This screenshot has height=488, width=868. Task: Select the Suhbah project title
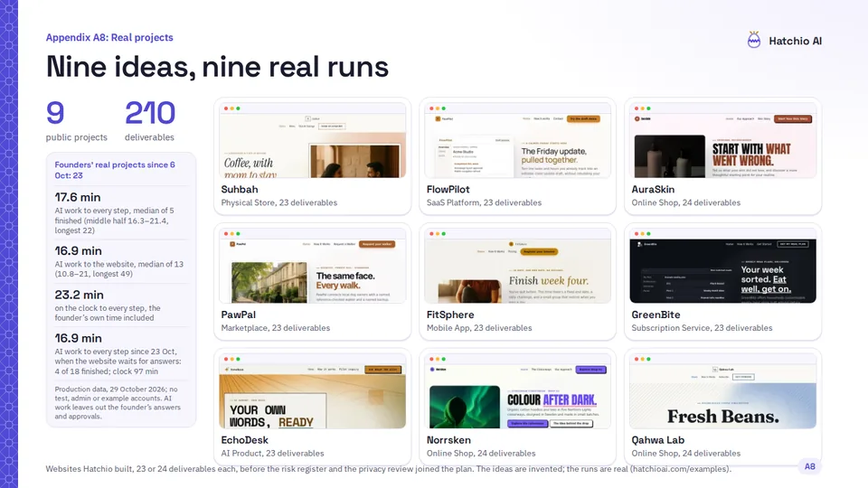click(x=239, y=189)
